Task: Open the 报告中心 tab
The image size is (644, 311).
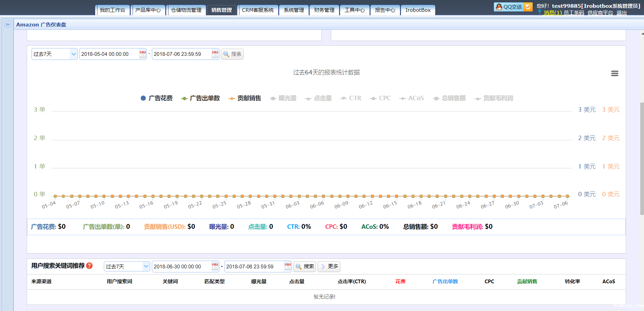Action: pyautogui.click(x=385, y=10)
